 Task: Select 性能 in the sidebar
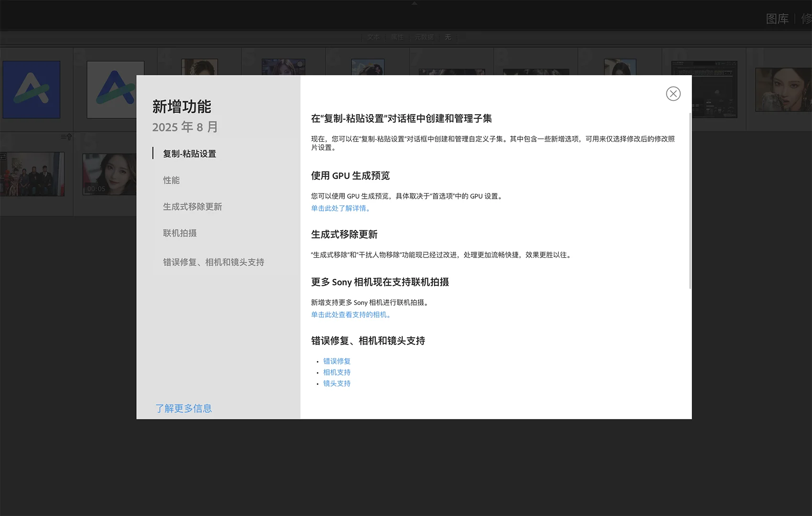[x=171, y=180]
